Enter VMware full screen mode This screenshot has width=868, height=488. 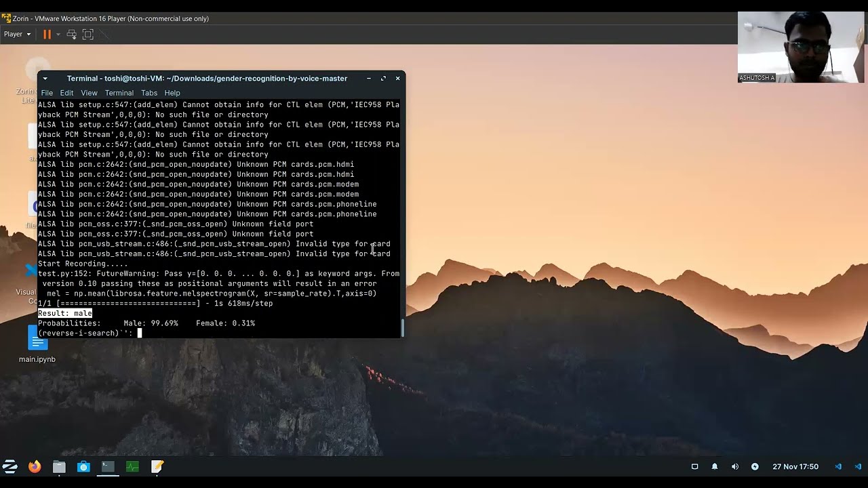pyautogui.click(x=88, y=34)
